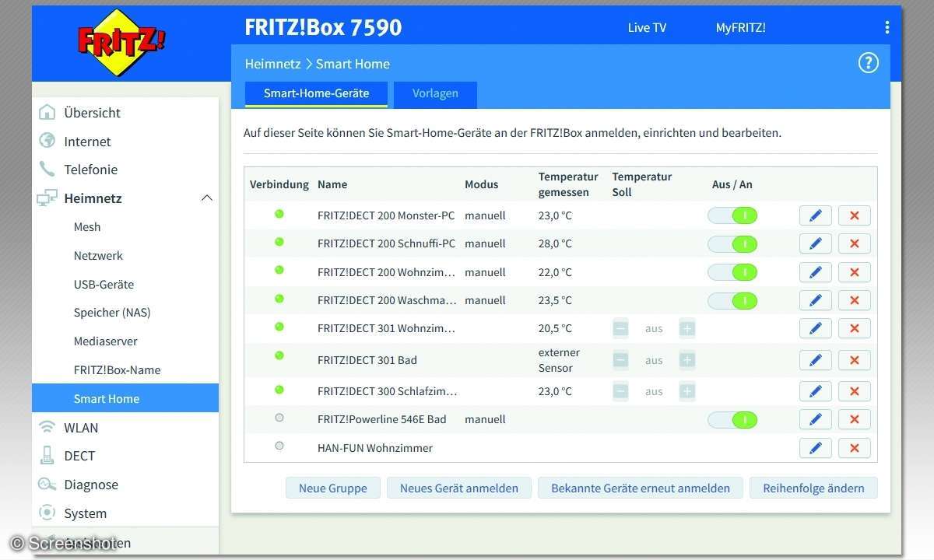Delete FRITZ!DECT 200 Schnuffi-PC device

coord(854,243)
